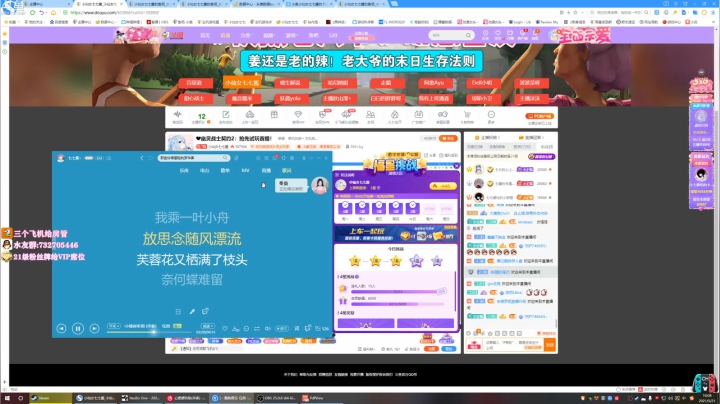Screen dimensions: 720x404
Task: Click the 小仙女七七酱 banner tag
Action: (x=242, y=83)
